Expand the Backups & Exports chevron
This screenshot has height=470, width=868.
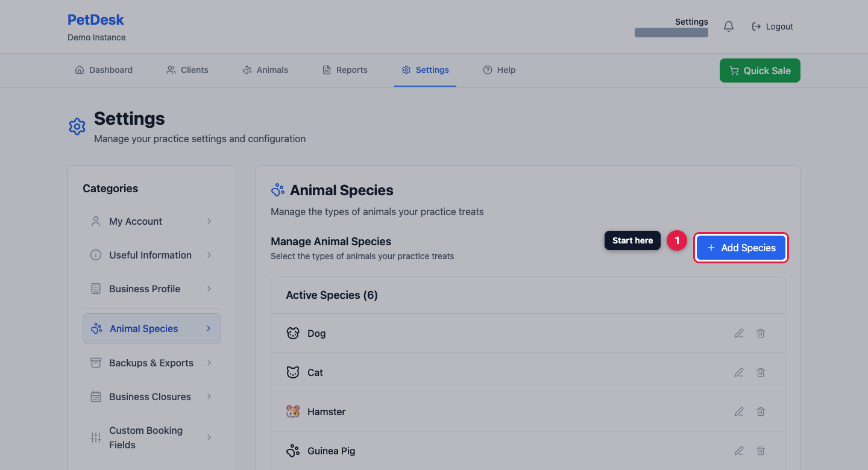209,363
